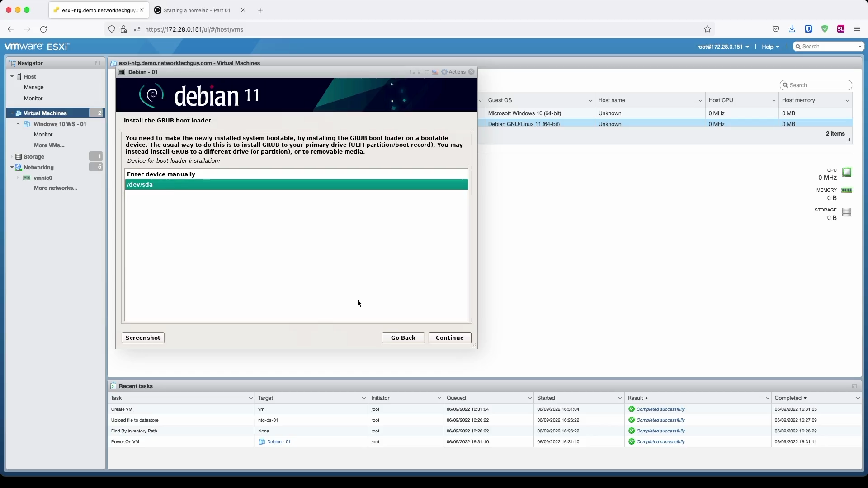
Task: Click the installer Screenshot button
Action: pyautogui.click(x=143, y=338)
